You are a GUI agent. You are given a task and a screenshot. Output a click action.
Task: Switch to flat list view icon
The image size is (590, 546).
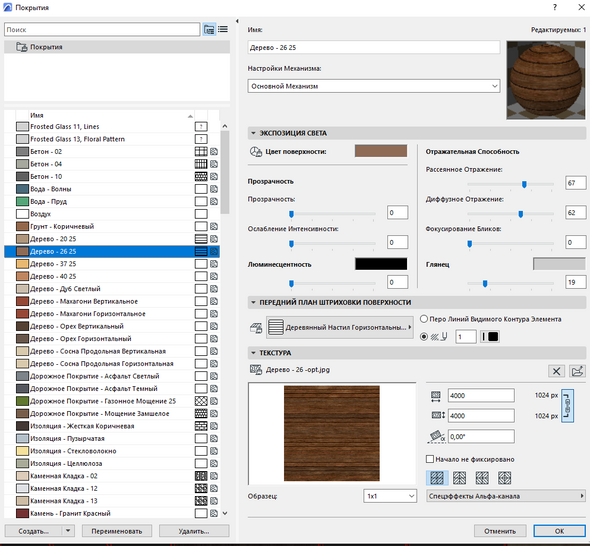pyautogui.click(x=223, y=29)
